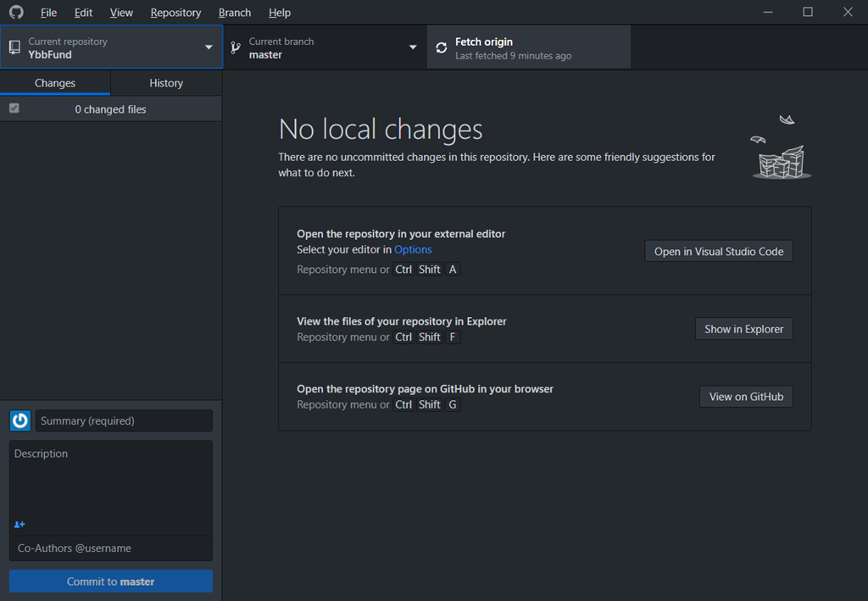Toggle the changed files select-all checkbox

[x=14, y=109]
